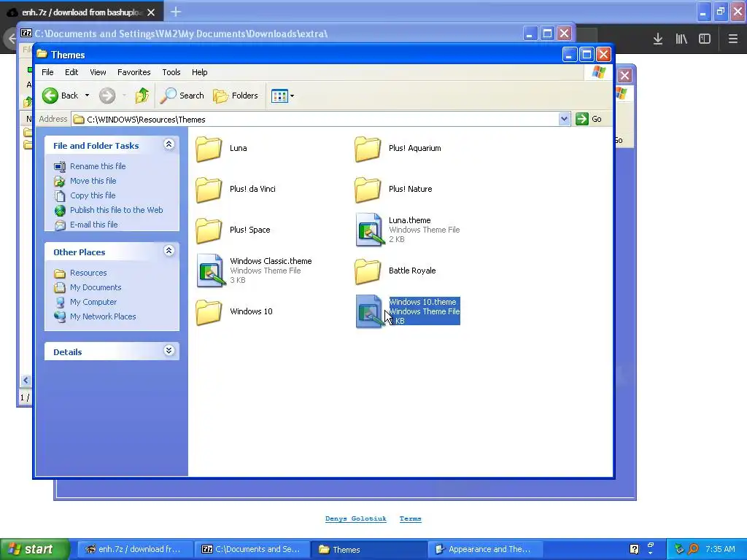This screenshot has width=747, height=560.
Task: Go back using the Back arrow button
Action: coord(60,96)
